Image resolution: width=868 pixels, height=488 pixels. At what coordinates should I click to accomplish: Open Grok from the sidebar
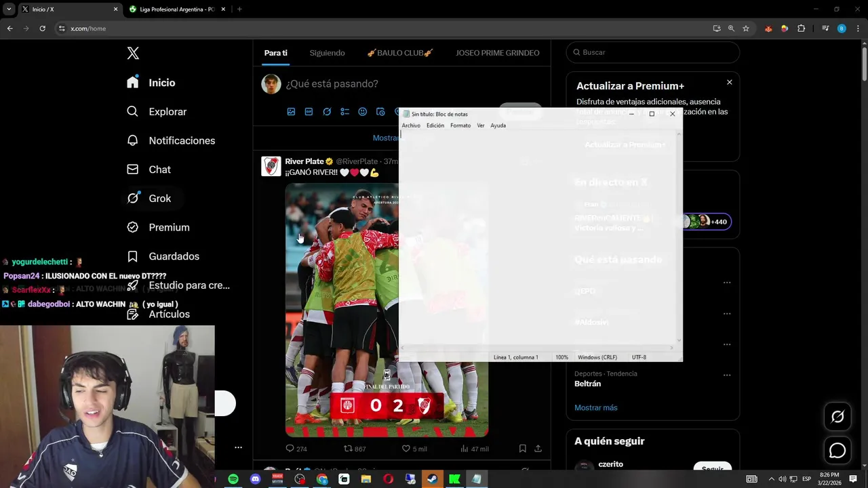coord(149,199)
